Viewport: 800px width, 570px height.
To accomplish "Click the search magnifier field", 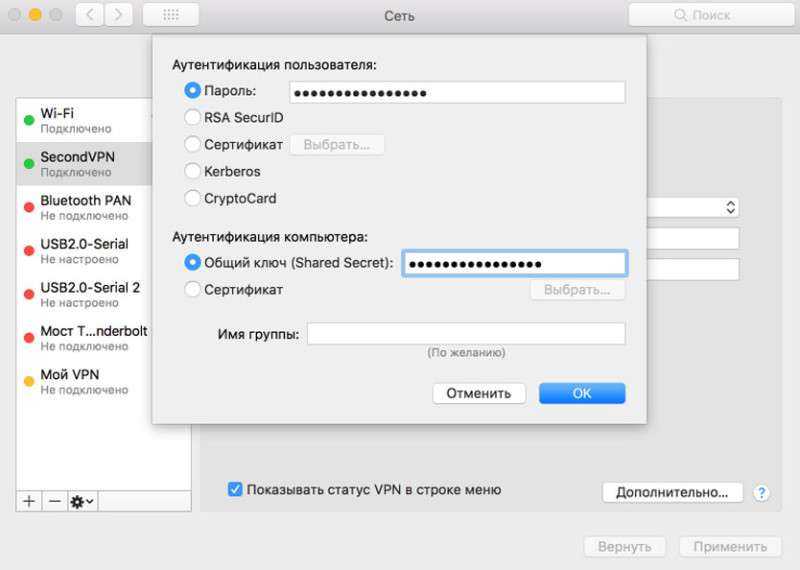I will (x=711, y=15).
